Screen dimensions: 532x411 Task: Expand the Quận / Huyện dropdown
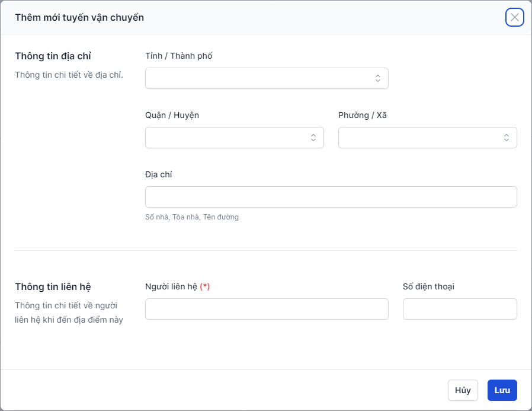[x=234, y=138]
